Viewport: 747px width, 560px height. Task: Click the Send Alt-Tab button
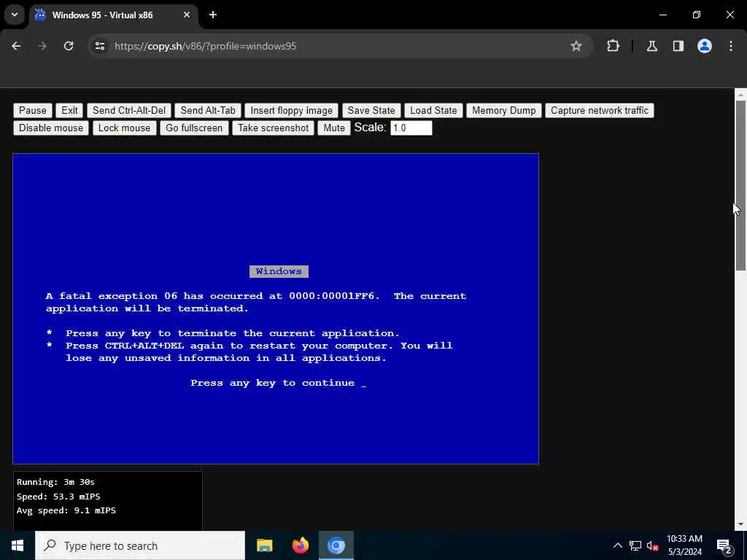(x=208, y=111)
